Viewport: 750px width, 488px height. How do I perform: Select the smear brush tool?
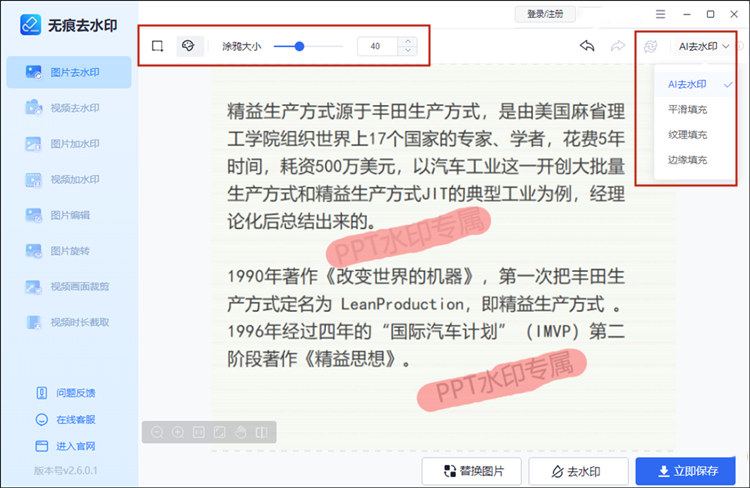188,46
